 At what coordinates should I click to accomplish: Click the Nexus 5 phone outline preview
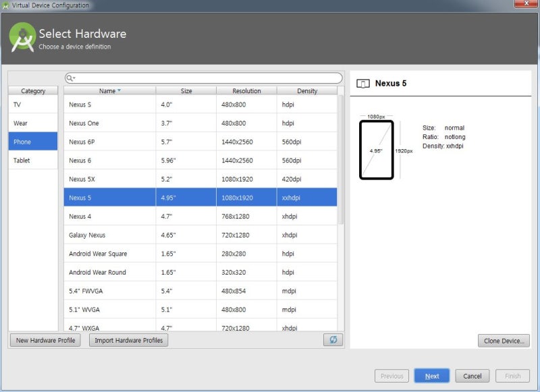click(377, 150)
